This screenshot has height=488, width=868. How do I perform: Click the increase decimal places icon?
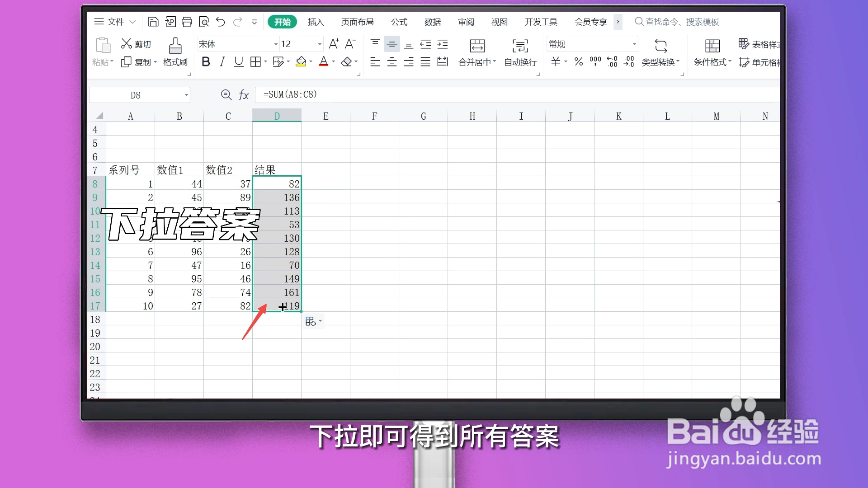[612, 61]
